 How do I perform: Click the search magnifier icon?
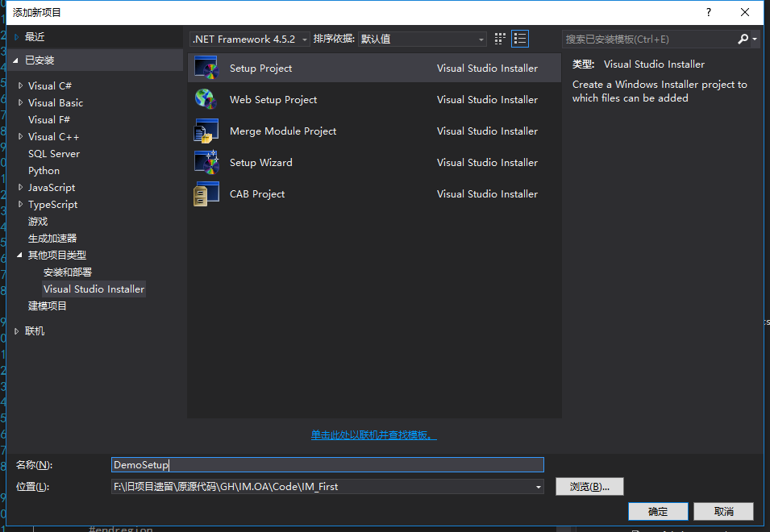(743, 39)
